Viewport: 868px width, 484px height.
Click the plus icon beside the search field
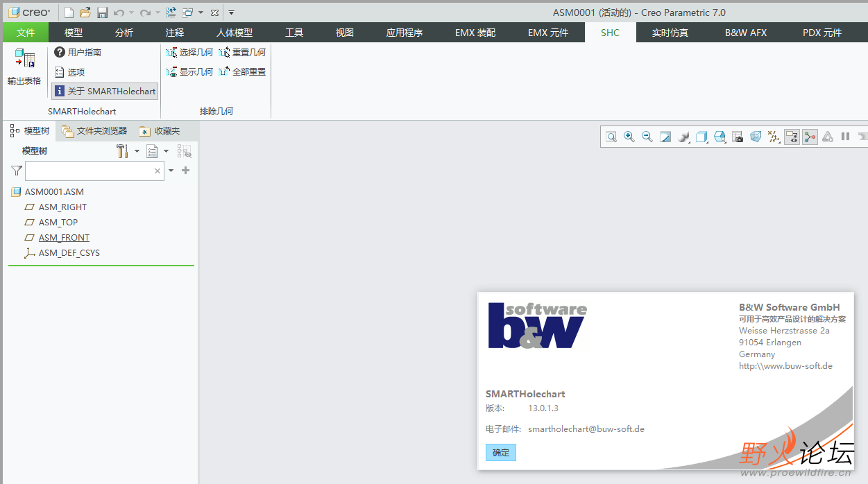(x=185, y=171)
